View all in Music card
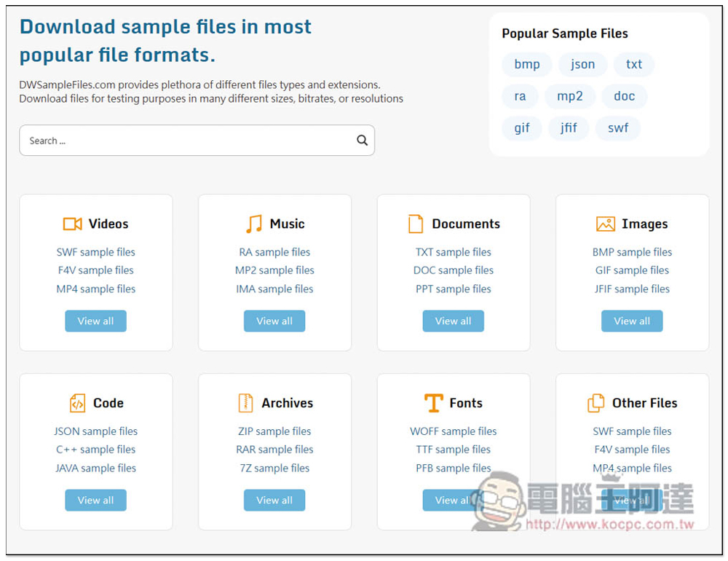The width and height of the screenshot is (728, 561). click(274, 321)
